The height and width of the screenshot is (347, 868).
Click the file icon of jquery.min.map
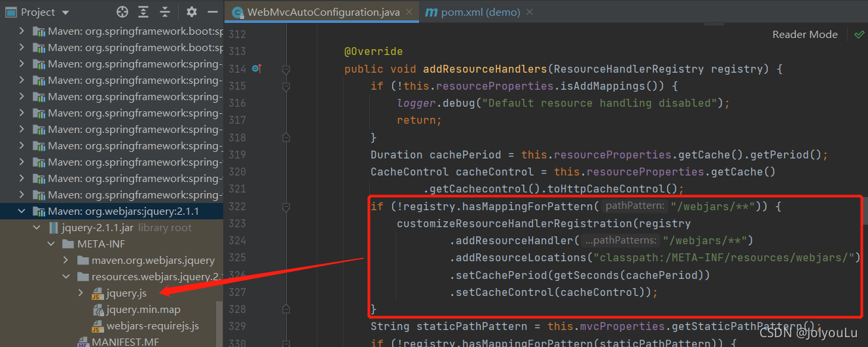click(98, 310)
